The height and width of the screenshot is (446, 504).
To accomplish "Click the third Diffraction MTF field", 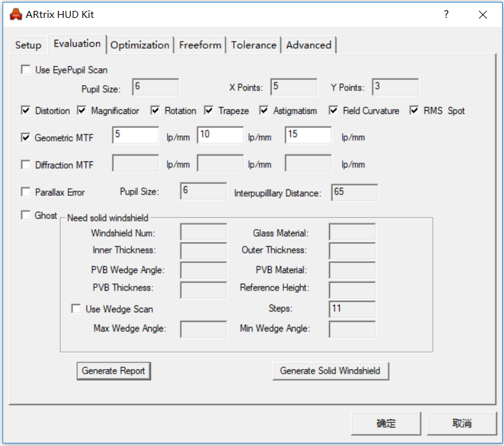I will 308,163.
